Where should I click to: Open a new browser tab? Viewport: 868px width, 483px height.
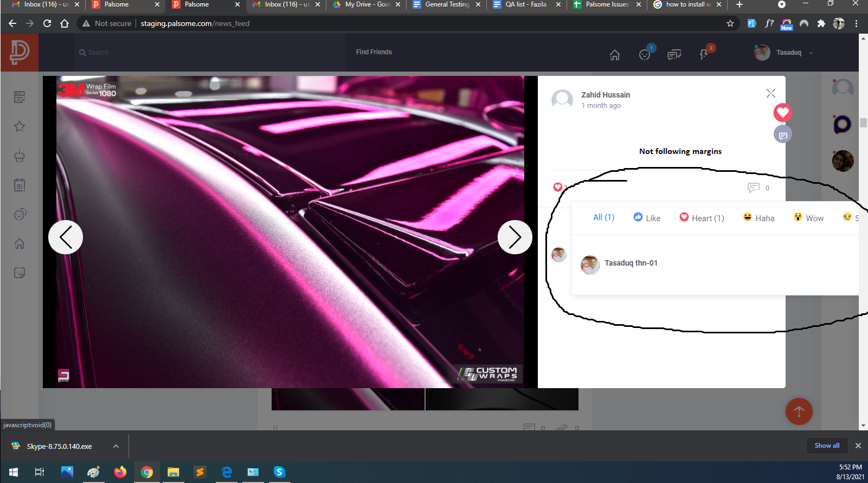(x=740, y=4)
